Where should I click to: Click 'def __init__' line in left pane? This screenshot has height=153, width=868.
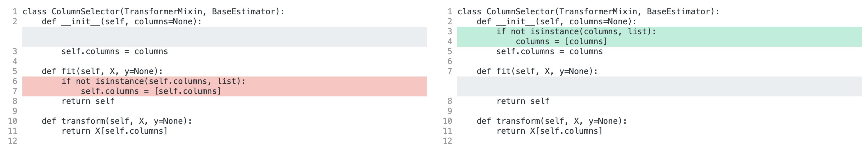(x=122, y=21)
